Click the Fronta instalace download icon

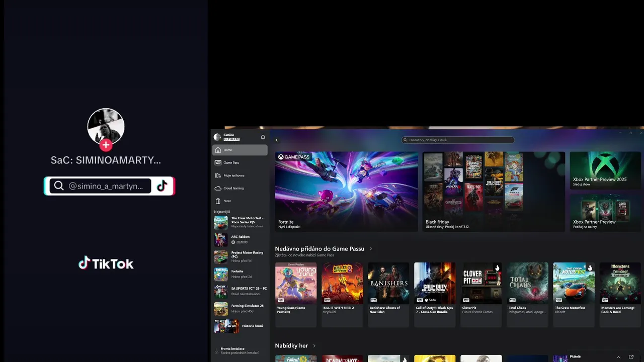pyautogui.click(x=216, y=350)
